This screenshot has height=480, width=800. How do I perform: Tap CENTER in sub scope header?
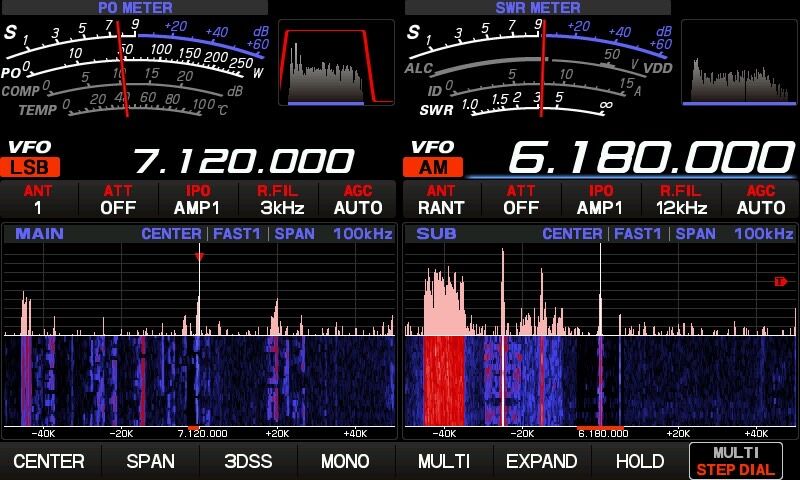click(x=572, y=234)
